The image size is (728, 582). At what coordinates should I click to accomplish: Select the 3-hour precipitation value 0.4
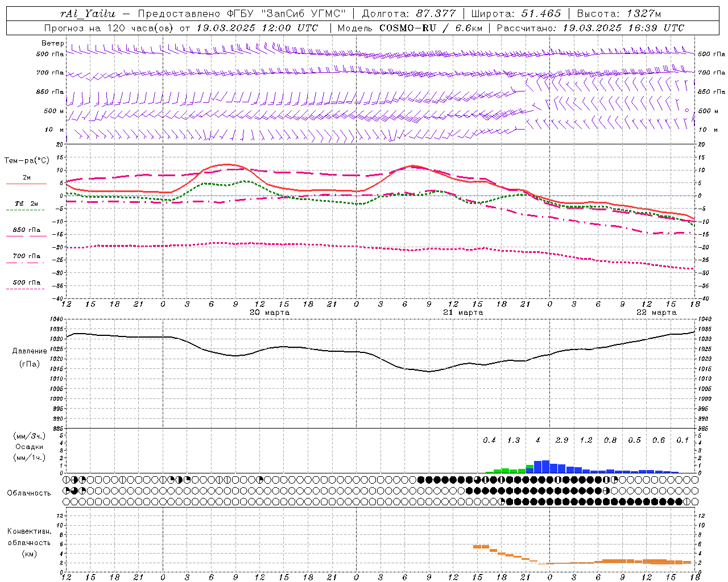point(489,440)
